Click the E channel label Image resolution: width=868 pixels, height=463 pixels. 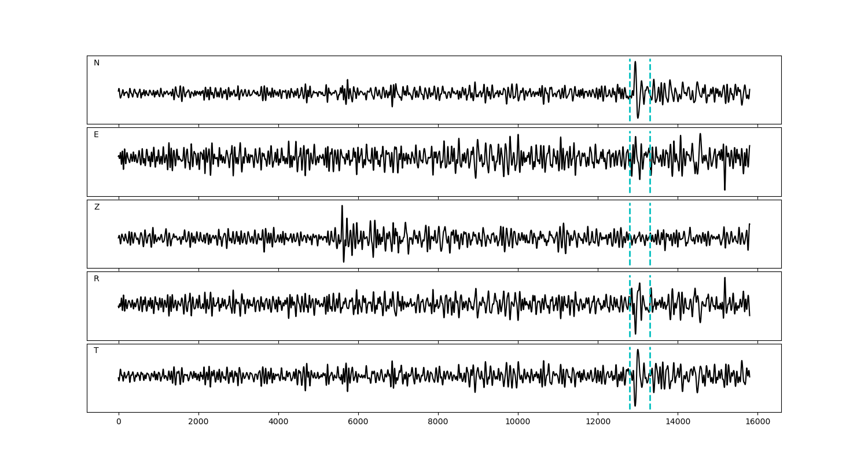pos(96,135)
